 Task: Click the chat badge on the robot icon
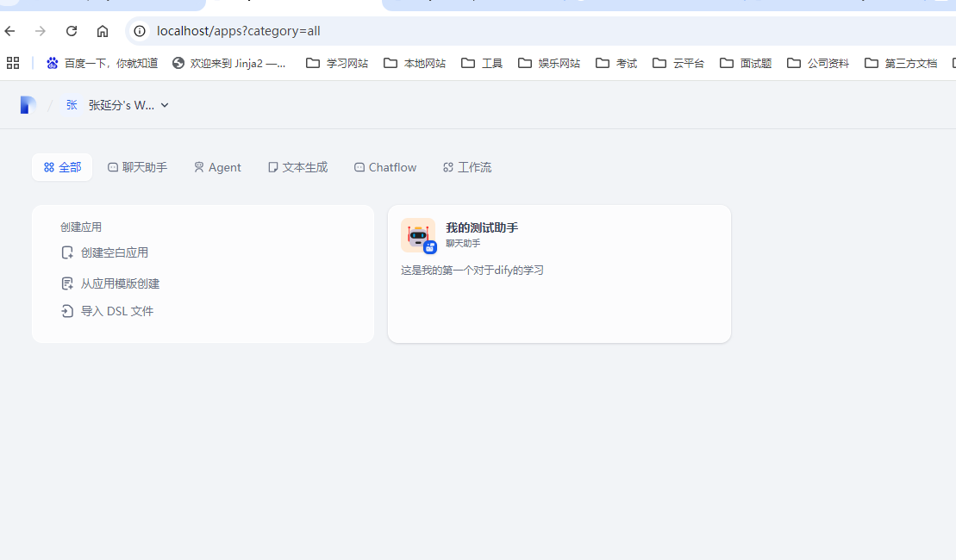click(x=430, y=247)
